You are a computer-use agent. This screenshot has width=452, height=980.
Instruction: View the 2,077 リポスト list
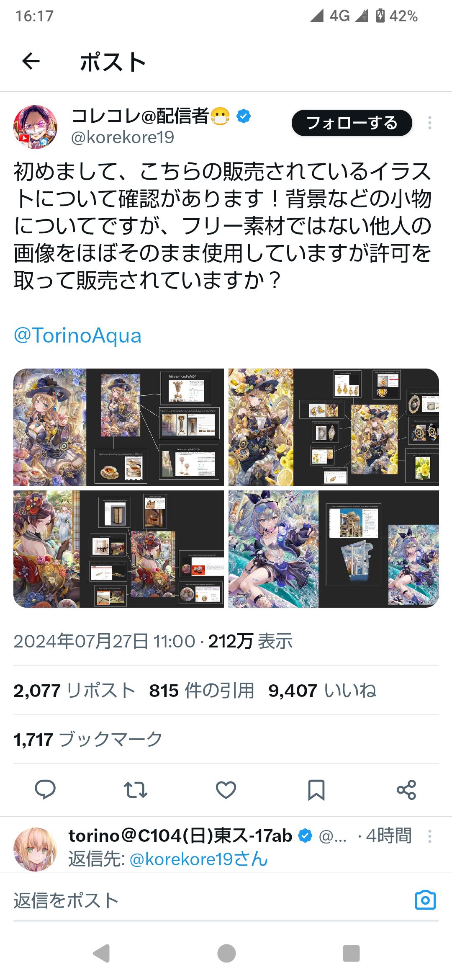coord(74,691)
